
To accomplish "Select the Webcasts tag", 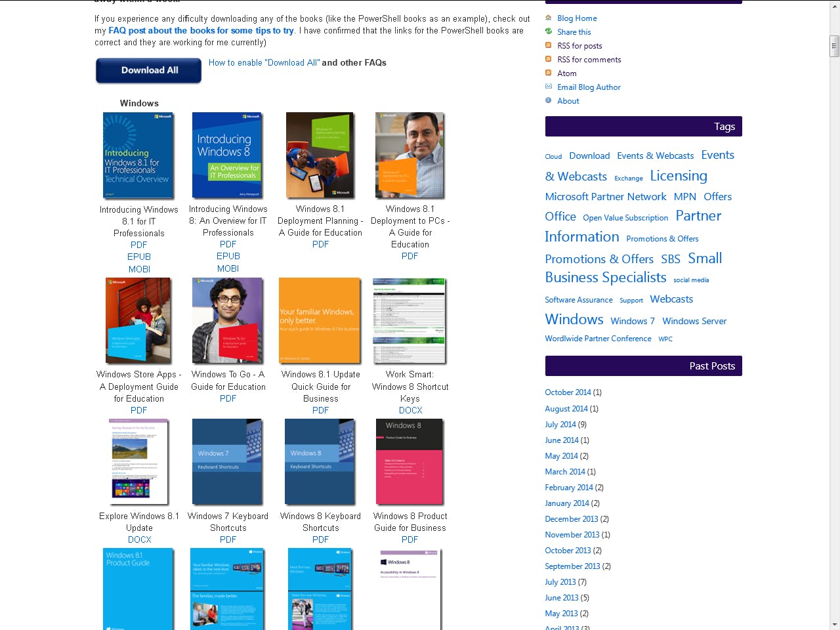I will tap(671, 299).
